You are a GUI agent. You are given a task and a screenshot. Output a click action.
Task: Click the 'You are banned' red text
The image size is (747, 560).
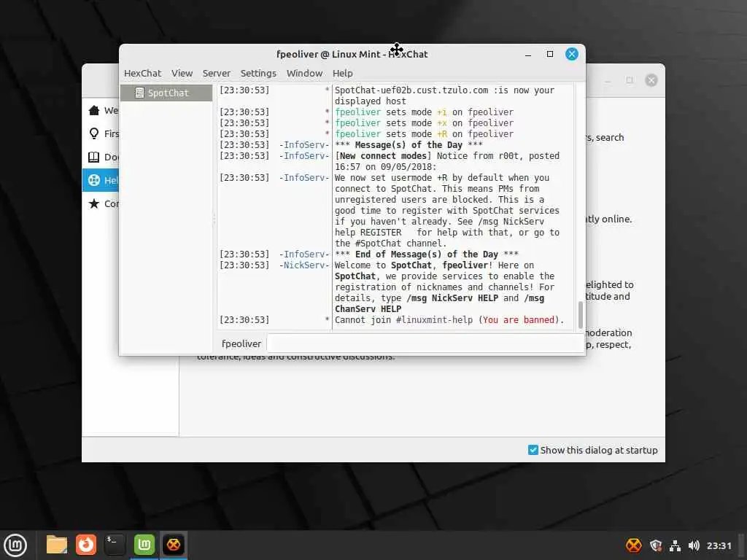point(519,320)
